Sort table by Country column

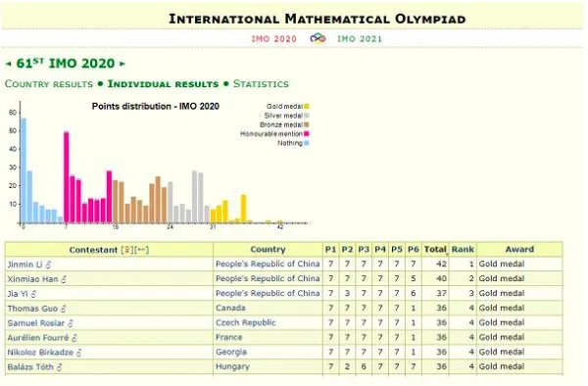pyautogui.click(x=268, y=250)
